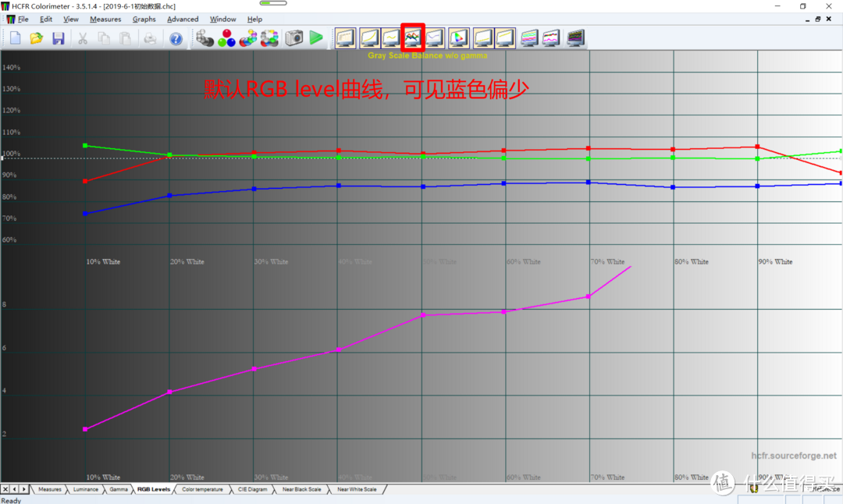This screenshot has height=504, width=843.
Task: Open the Measures tab at the bottom
Action: 50,489
